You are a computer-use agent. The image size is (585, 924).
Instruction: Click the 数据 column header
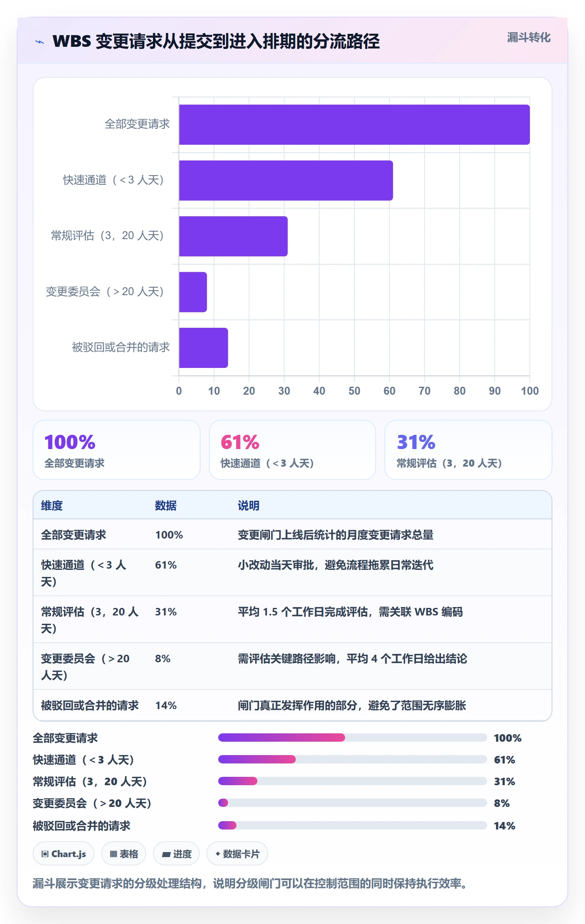pos(166,505)
